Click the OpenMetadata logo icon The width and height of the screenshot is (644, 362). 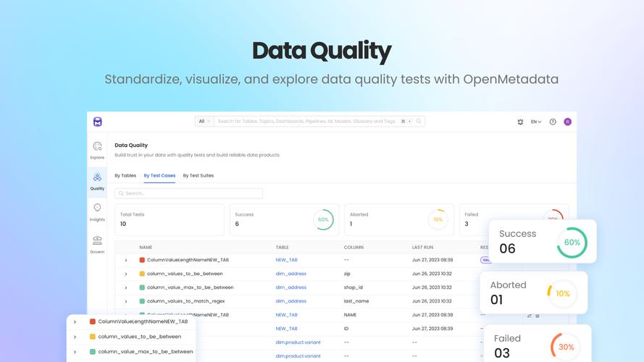pyautogui.click(x=97, y=122)
